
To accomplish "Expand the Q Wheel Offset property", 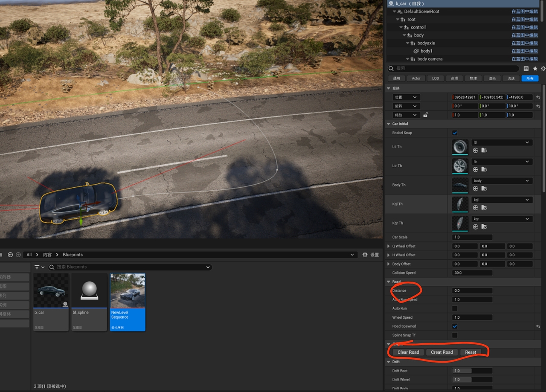I will pos(388,246).
